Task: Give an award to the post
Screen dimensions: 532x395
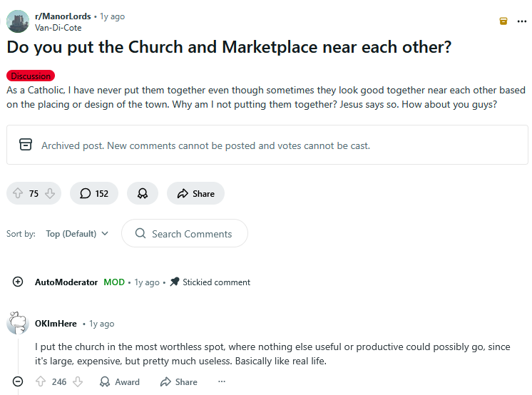Action: [x=143, y=193]
